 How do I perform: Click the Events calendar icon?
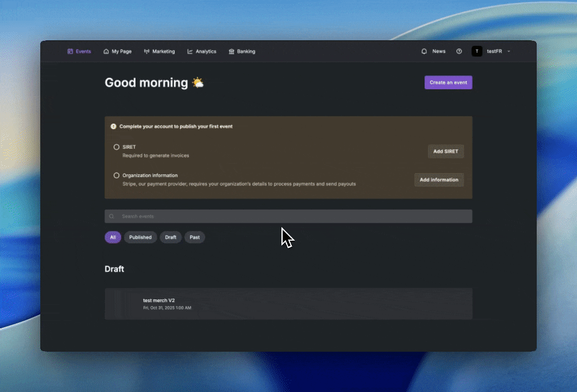[70, 52]
